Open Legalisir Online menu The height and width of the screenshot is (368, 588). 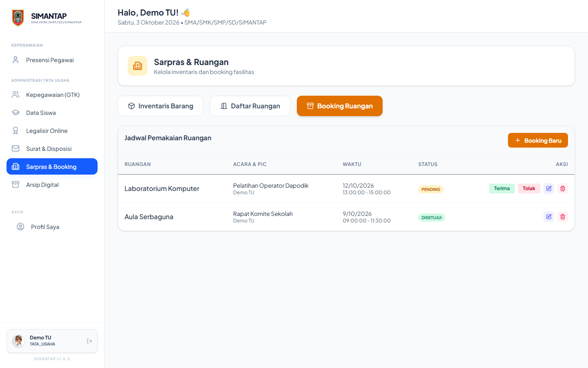coord(52,131)
